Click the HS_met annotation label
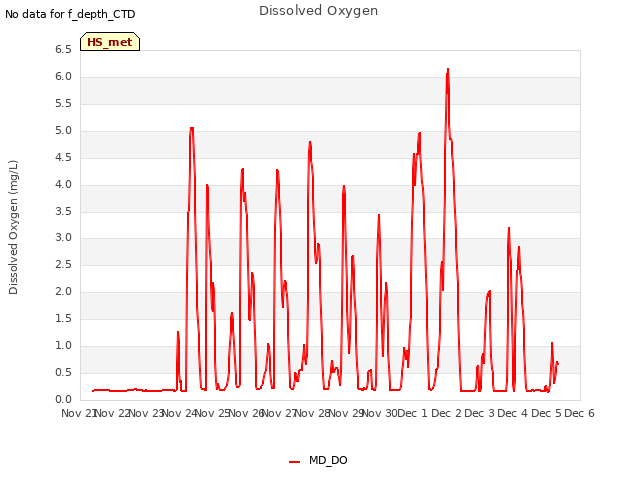This screenshot has height=480, width=640. click(x=110, y=42)
